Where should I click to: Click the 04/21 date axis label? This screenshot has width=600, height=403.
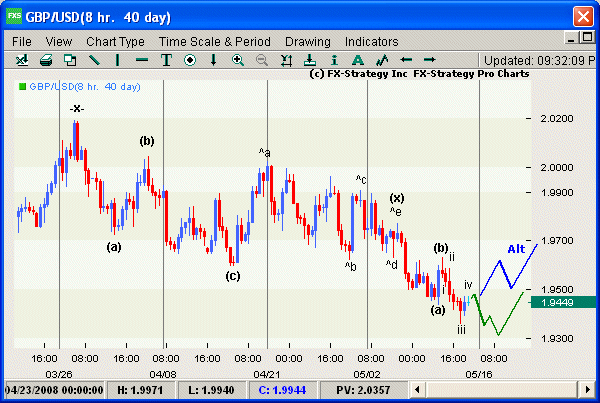267,374
